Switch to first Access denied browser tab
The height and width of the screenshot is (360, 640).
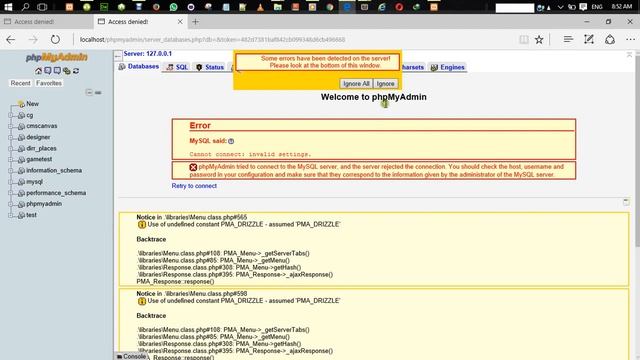tap(47, 22)
